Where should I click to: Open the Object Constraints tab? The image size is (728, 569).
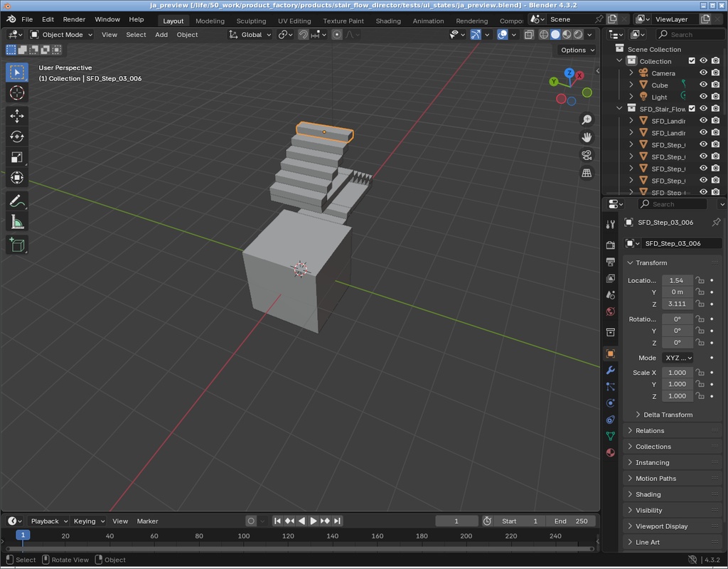tap(611, 420)
